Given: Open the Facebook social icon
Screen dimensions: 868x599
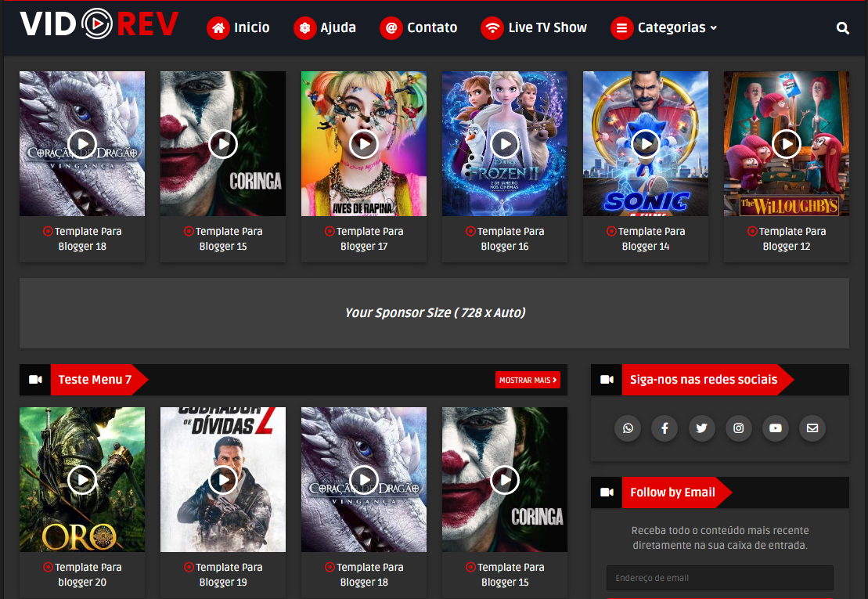Looking at the screenshot, I should 665,428.
